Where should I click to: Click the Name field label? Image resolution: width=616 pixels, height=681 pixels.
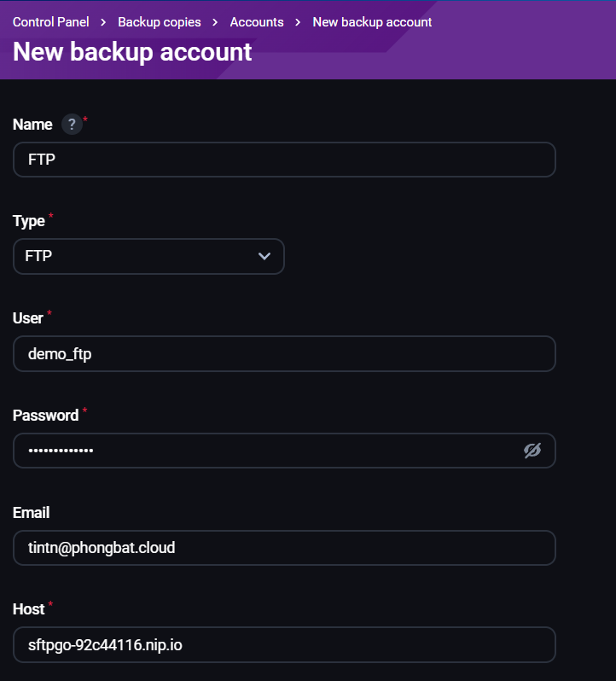point(32,125)
